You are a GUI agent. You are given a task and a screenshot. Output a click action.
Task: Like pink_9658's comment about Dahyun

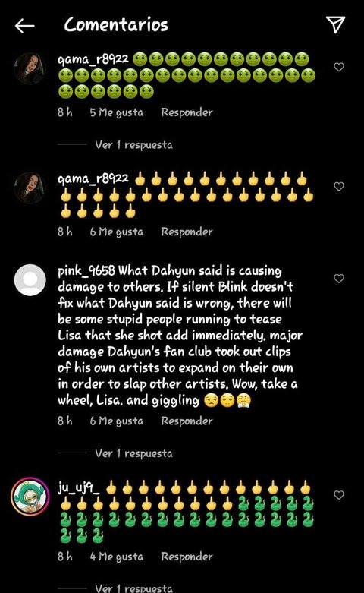coord(339,279)
